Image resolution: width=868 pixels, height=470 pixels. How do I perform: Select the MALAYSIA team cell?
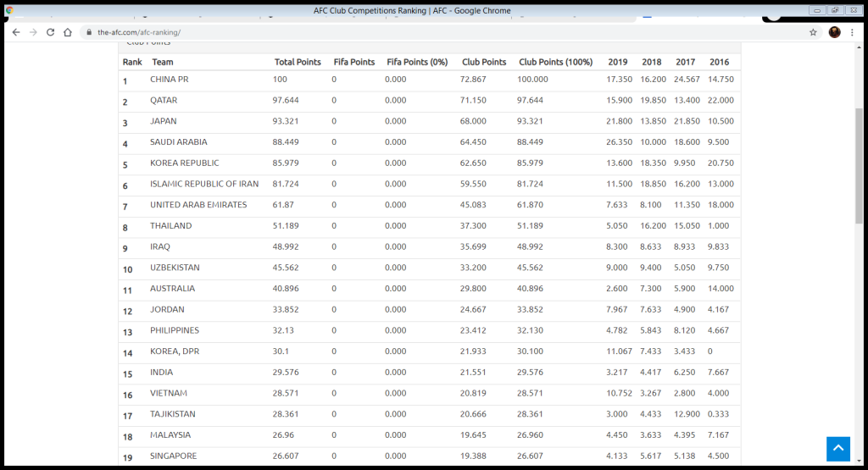tap(170, 435)
